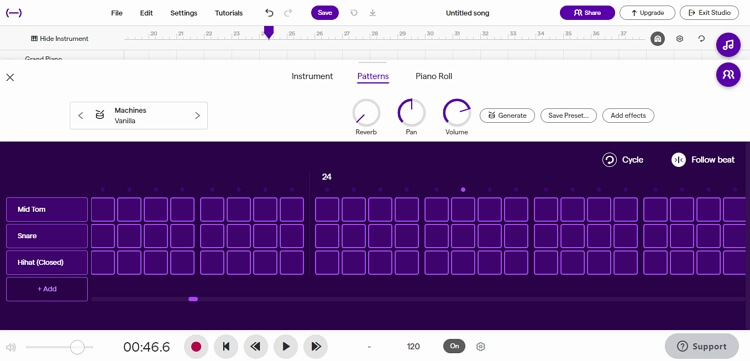
Task: Click the Upgrade button
Action: [x=647, y=13]
